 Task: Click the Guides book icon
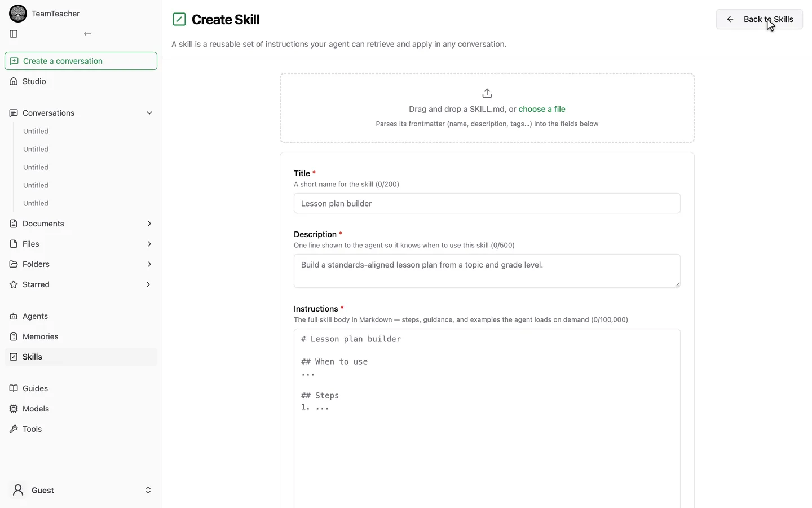[x=14, y=388]
